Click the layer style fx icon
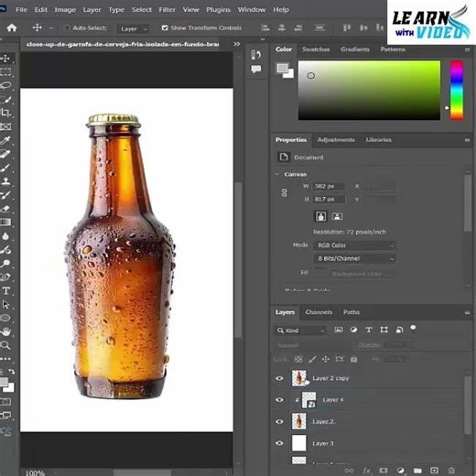 click(366, 471)
